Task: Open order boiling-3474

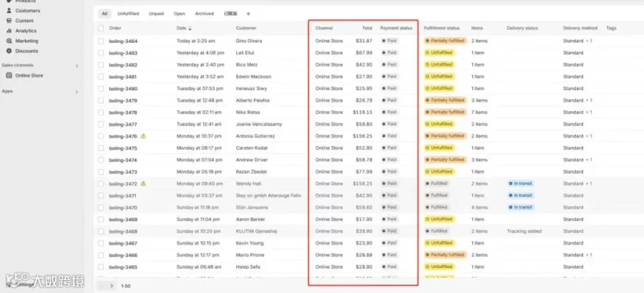Action: pyautogui.click(x=123, y=160)
